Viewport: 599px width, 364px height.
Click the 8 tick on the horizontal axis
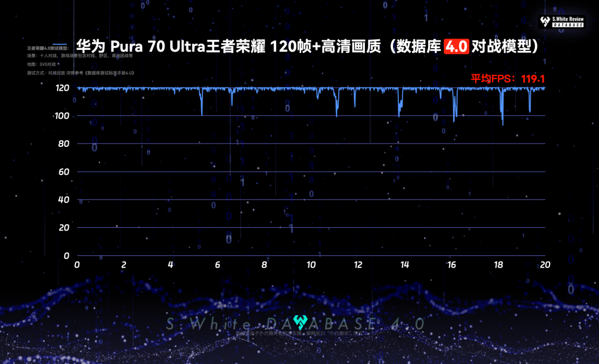tap(265, 265)
